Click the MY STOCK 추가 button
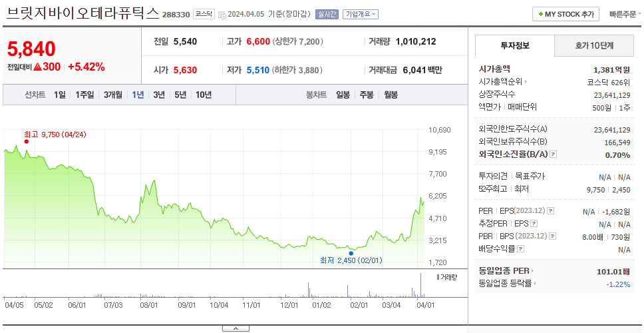 (565, 14)
